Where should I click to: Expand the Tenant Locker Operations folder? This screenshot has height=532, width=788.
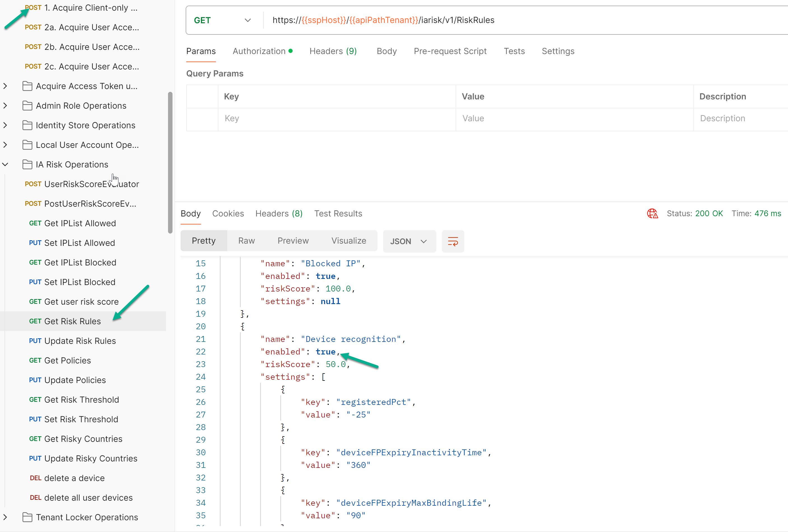[x=5, y=517]
